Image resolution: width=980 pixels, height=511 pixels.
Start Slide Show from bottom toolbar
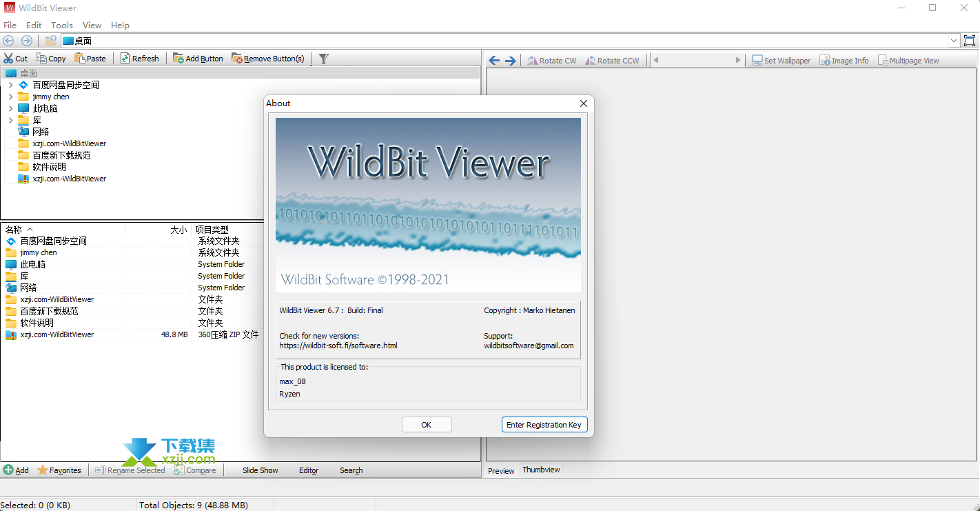(261, 470)
